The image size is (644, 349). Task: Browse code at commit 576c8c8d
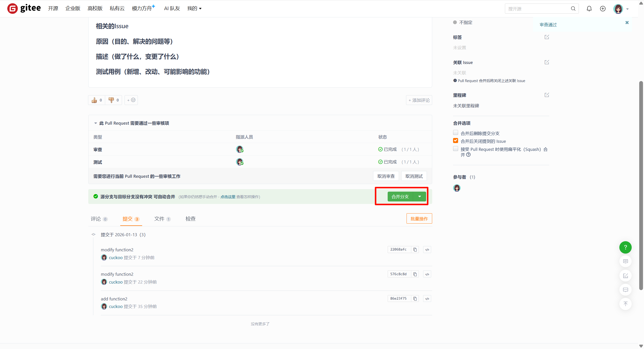tap(427, 274)
